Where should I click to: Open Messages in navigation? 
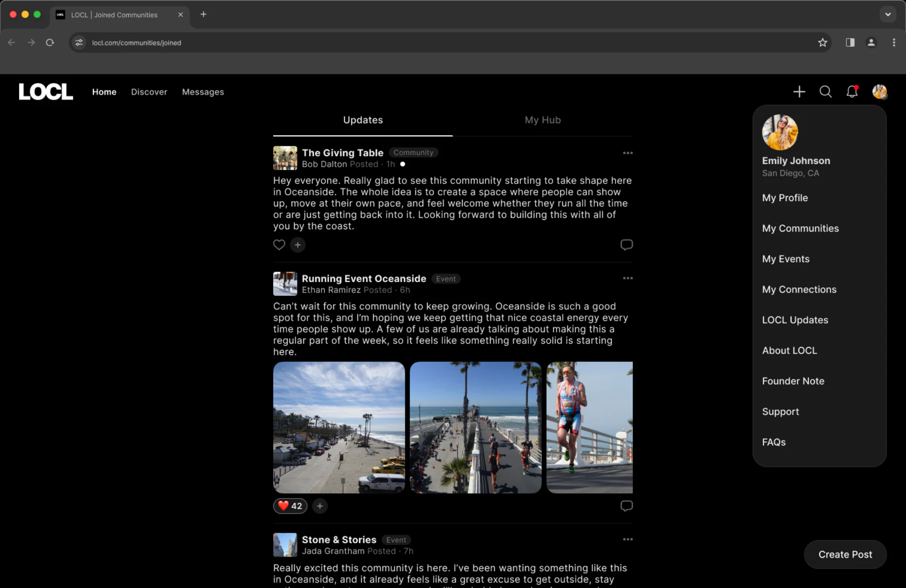coord(203,92)
